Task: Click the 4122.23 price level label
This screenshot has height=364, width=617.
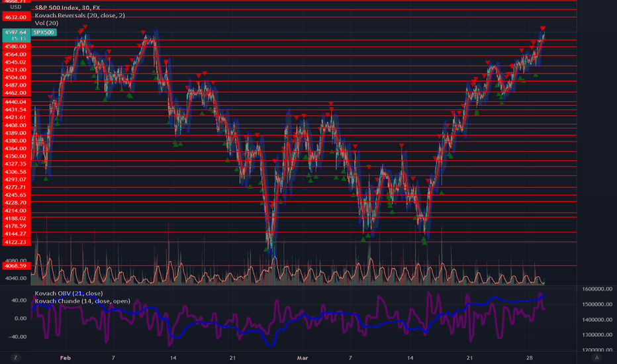Action: click(16, 242)
